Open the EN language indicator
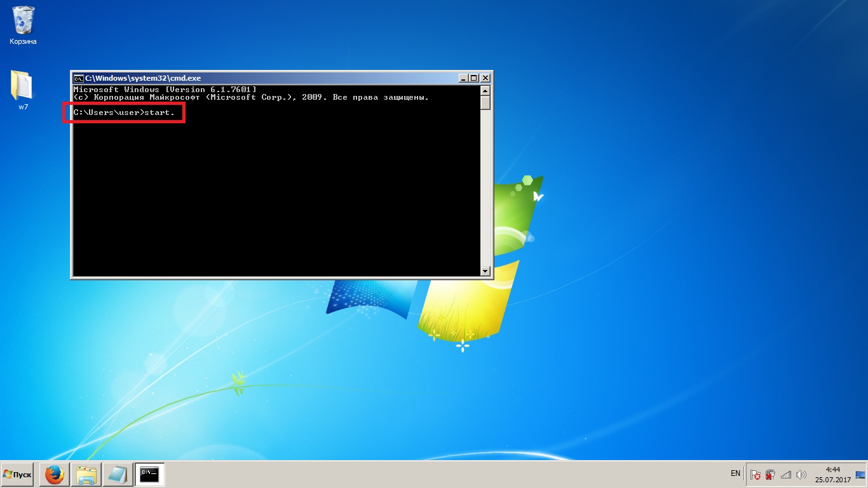868x488 pixels. click(735, 474)
